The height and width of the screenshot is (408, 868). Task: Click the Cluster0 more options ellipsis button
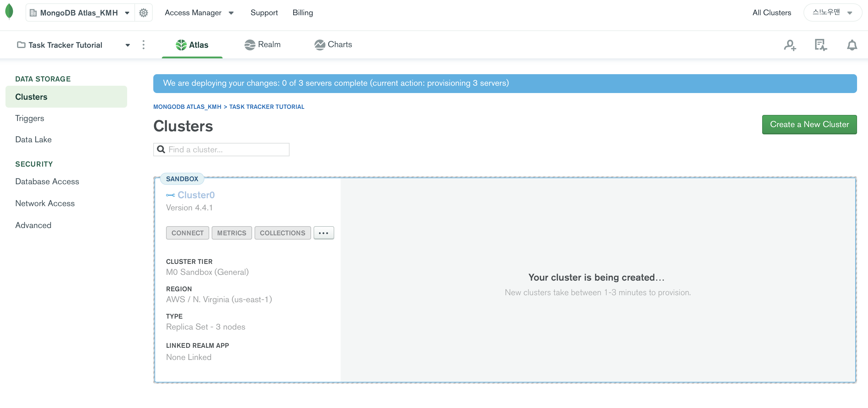coord(324,233)
